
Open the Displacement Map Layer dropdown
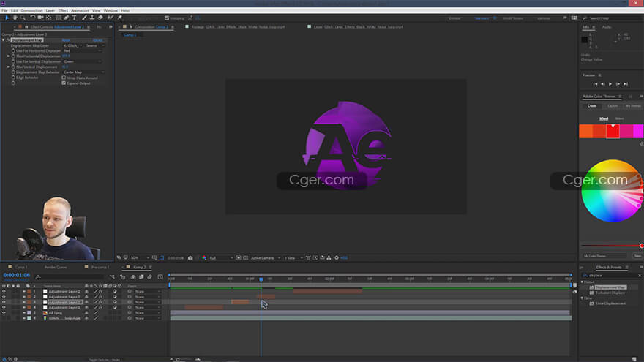(x=72, y=45)
